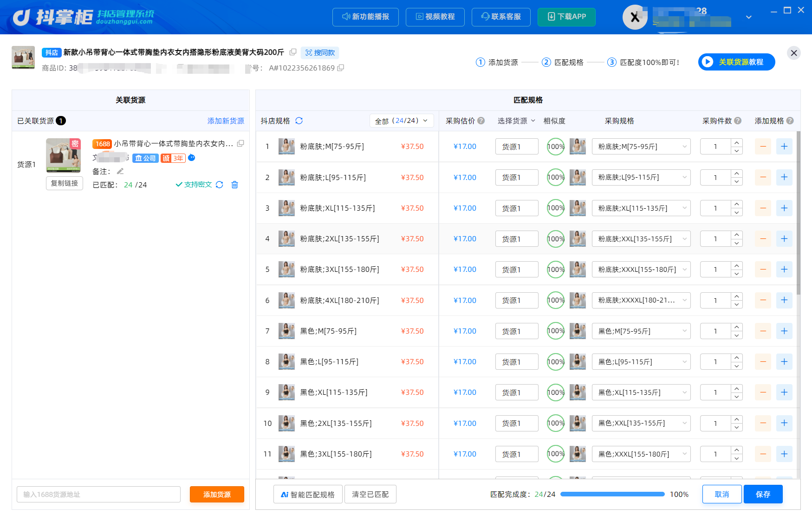Click the 输入1688货源地址 input field
812x521 pixels.
tap(98, 495)
